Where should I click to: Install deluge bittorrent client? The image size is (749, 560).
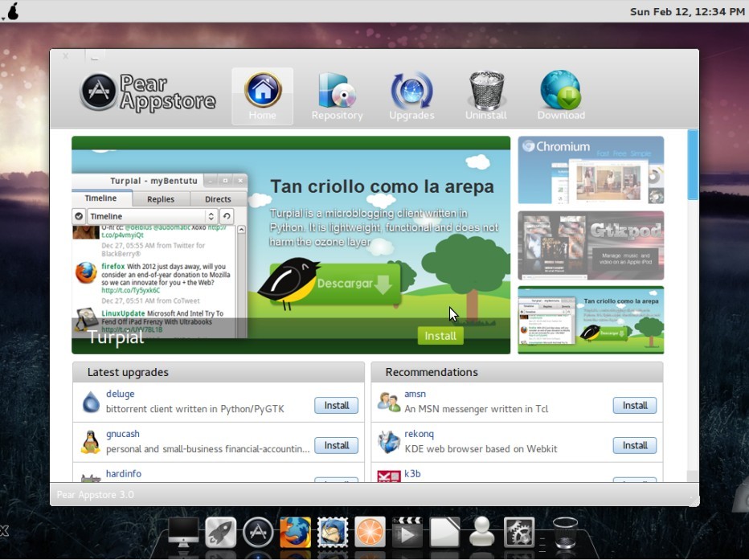pyautogui.click(x=336, y=405)
